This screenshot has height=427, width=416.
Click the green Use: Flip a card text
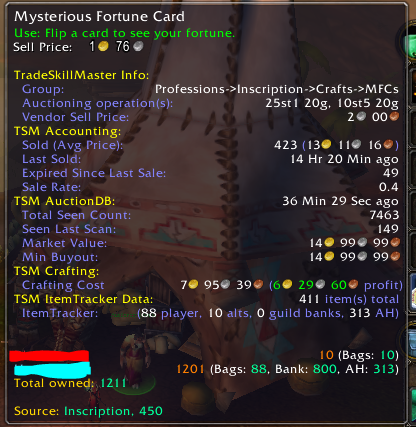click(124, 33)
